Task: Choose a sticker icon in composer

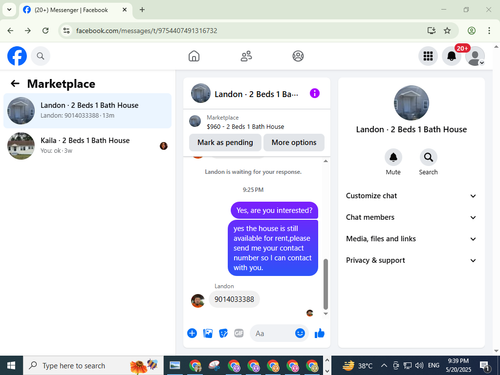Action: pyautogui.click(x=223, y=333)
